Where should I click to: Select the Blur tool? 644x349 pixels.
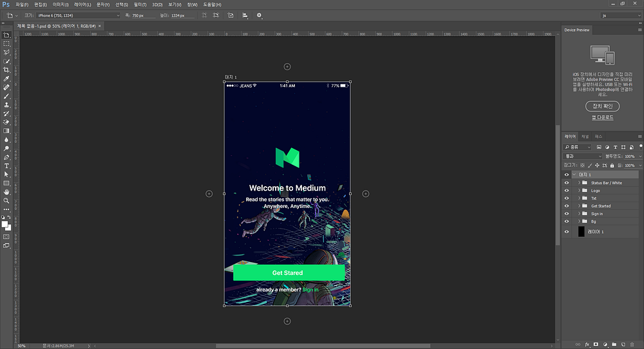click(6, 140)
